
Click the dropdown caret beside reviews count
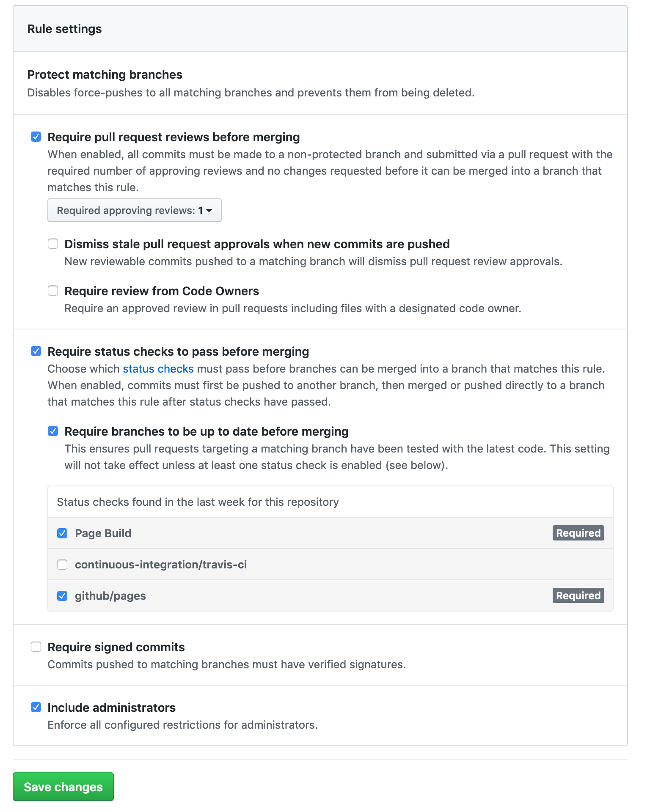(x=209, y=211)
